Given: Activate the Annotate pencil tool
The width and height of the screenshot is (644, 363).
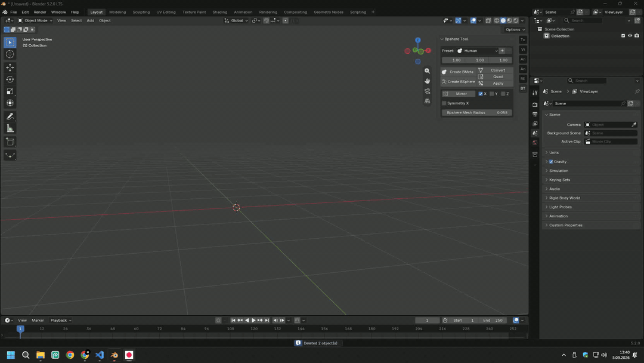Looking at the screenshot, I should (10, 117).
